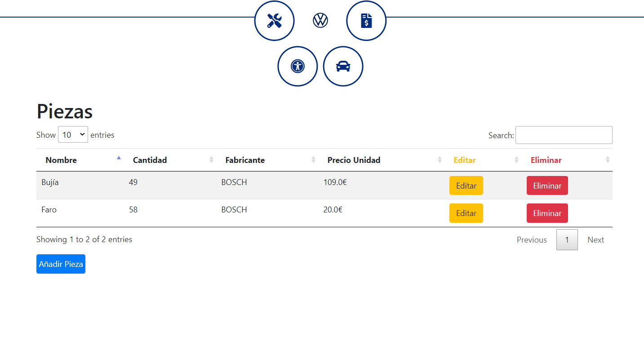Delete the Bujía part row

[x=547, y=185]
